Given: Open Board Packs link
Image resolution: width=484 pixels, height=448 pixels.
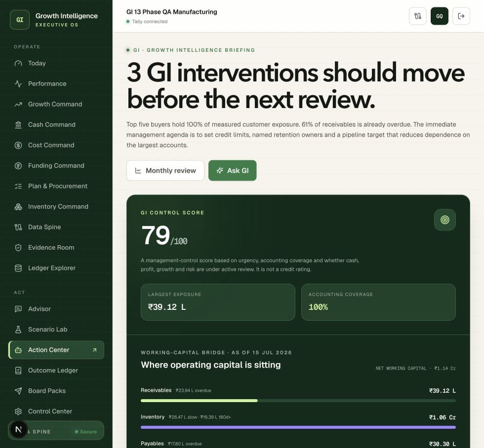Looking at the screenshot, I should pyautogui.click(x=56, y=391).
